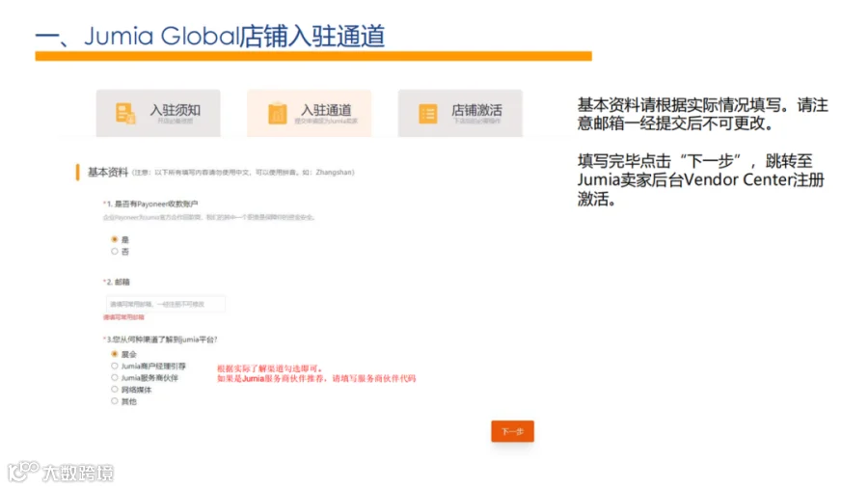
Task: Click the orange 下一步 button
Action: tap(513, 431)
